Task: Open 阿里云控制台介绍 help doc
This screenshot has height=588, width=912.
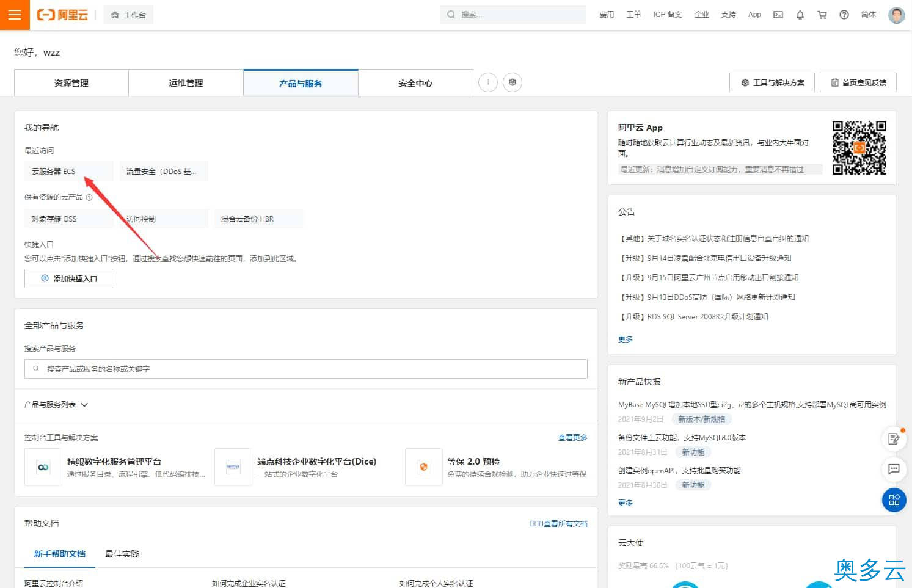Action: point(54,584)
